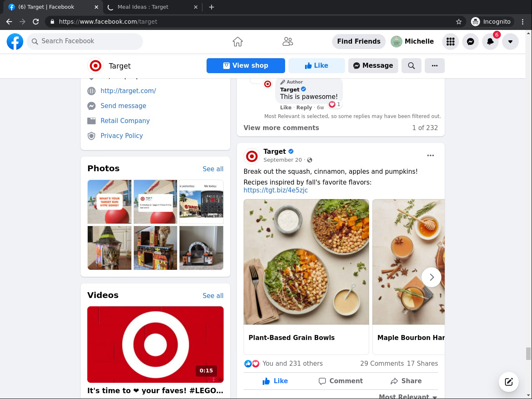This screenshot has height=399, width=532.
Task: Close the Target Facebook tab
Action: click(96, 7)
